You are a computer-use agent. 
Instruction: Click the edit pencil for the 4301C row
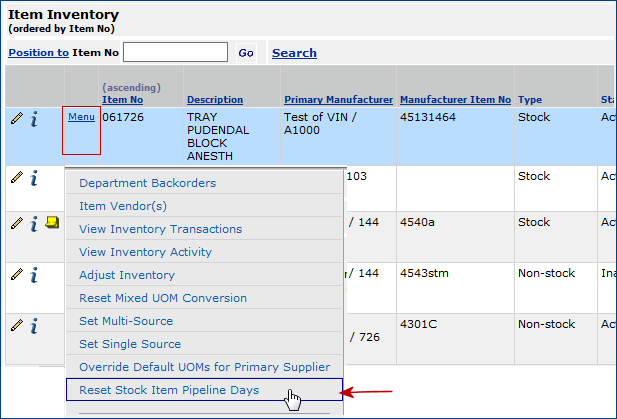click(x=17, y=324)
